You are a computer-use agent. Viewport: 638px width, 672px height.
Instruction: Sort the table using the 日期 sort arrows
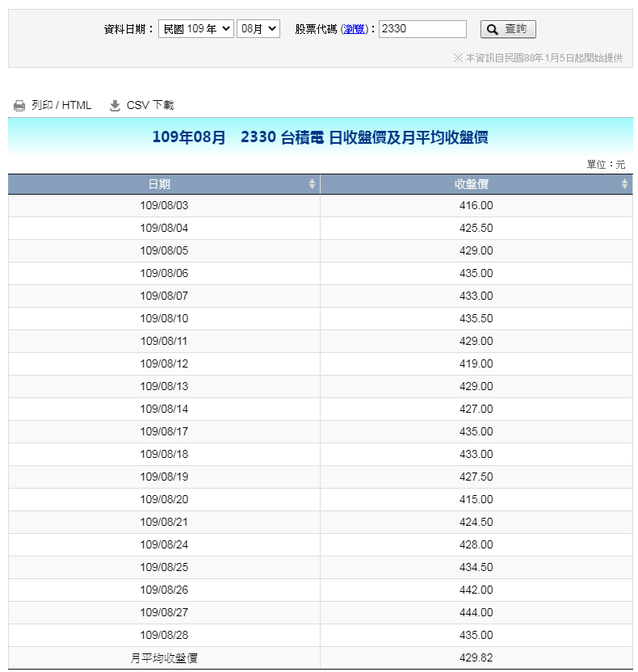[312, 184]
